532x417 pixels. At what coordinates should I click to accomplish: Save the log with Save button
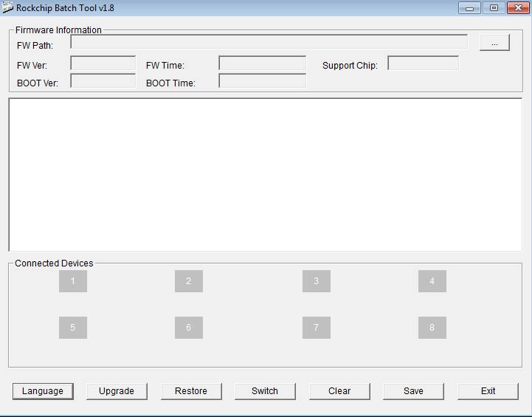[x=413, y=391]
